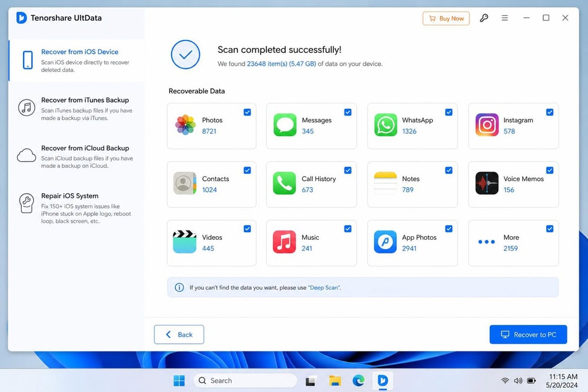Open the Windows Start button
588x392 pixels.
179,381
